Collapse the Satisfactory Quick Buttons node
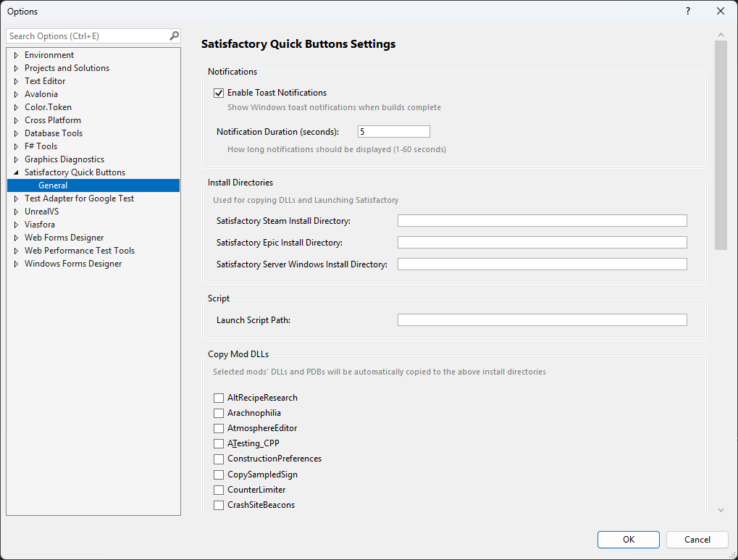The image size is (738, 560). (x=16, y=172)
